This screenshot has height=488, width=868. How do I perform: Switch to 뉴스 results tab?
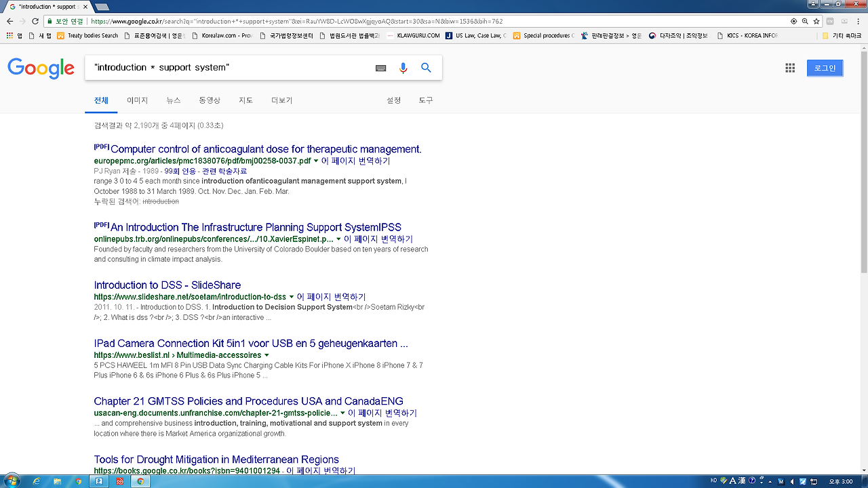174,100
